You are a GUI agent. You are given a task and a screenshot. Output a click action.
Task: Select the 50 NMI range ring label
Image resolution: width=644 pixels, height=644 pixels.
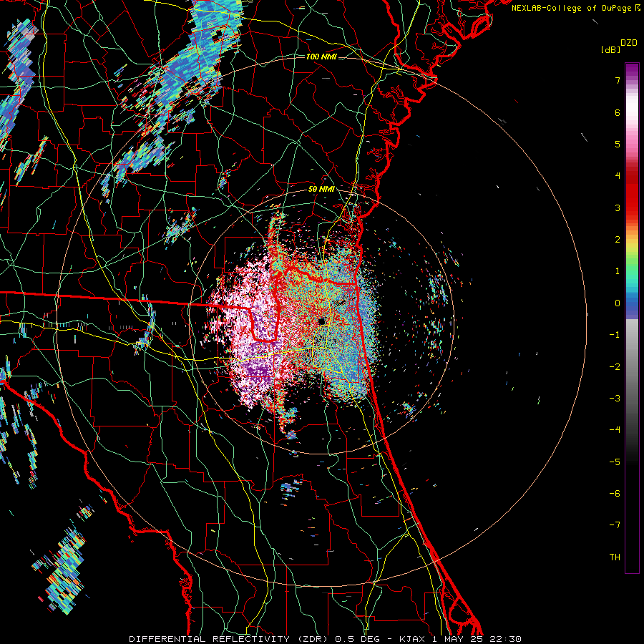click(321, 190)
